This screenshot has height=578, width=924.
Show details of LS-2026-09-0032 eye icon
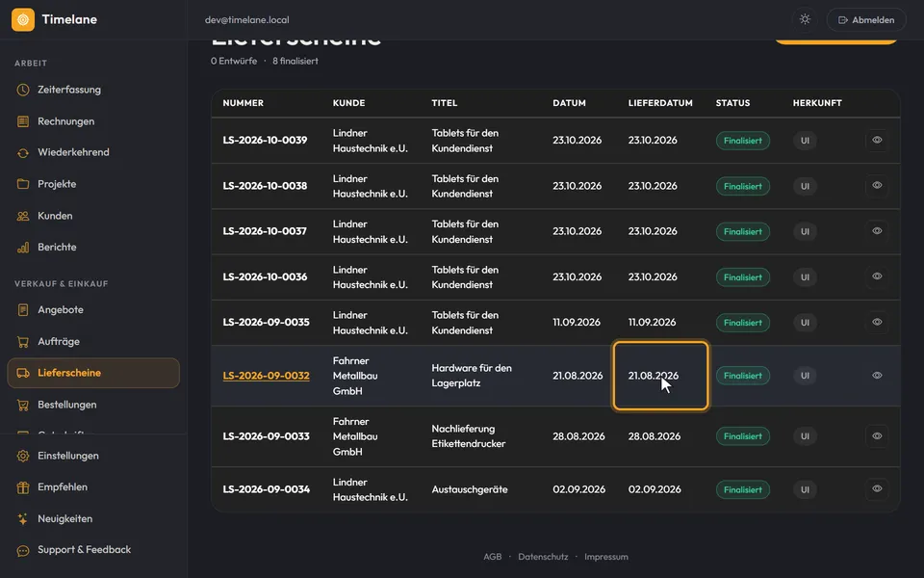click(x=877, y=376)
